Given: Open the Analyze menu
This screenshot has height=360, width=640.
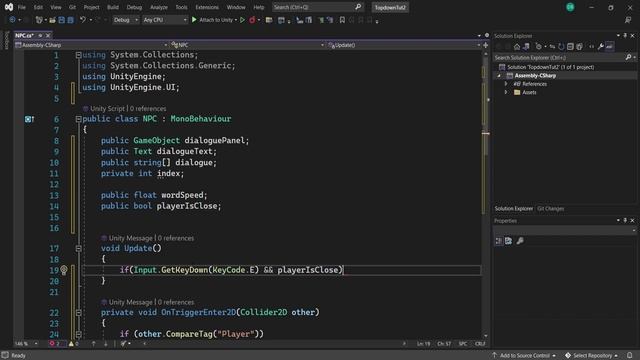Looking at the screenshot, I should (x=159, y=7).
